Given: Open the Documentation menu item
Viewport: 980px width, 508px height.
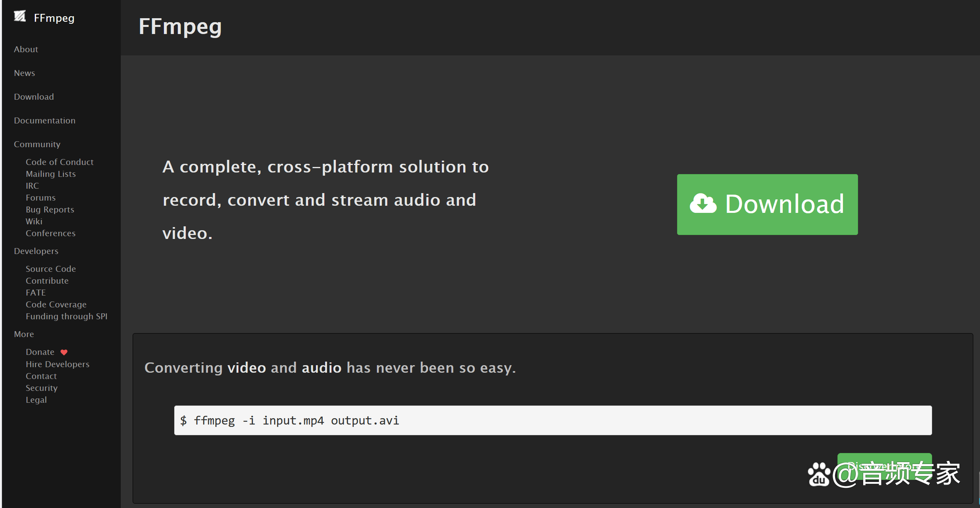Looking at the screenshot, I should tap(44, 121).
